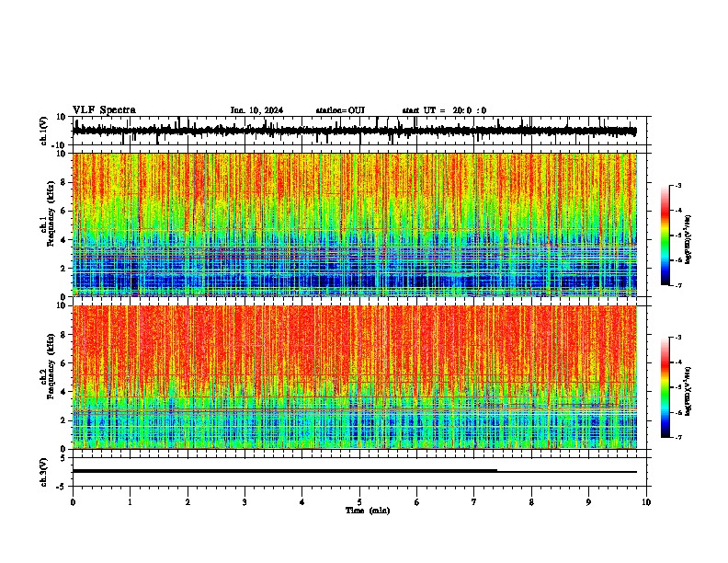Click the x-axis tick label "4"
Image resolution: width=728 pixels, height=563 pixels.
[x=302, y=502]
